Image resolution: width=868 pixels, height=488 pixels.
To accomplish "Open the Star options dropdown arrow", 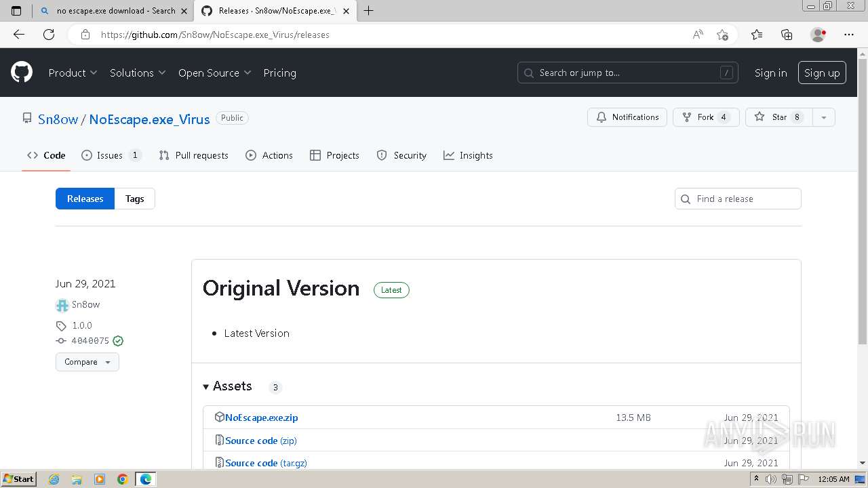I will 823,117.
